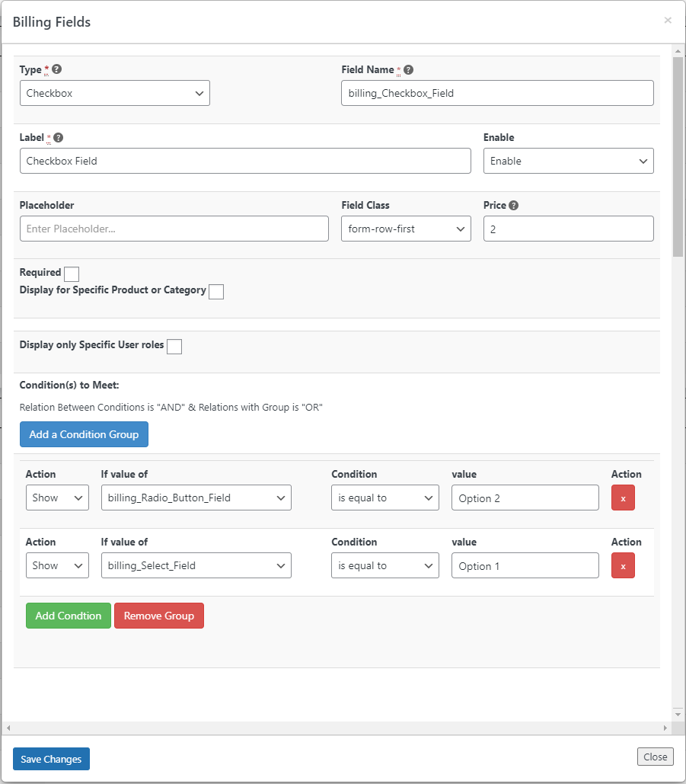Viewport: 686px width, 784px height.
Task: Click the horizontal scrollbar left arrow
Action: tap(8, 728)
